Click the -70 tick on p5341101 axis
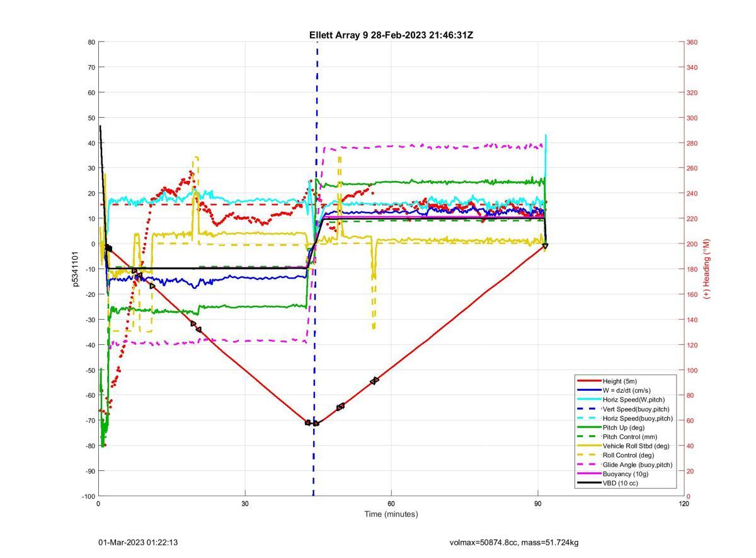The height and width of the screenshot is (558, 756). click(89, 421)
